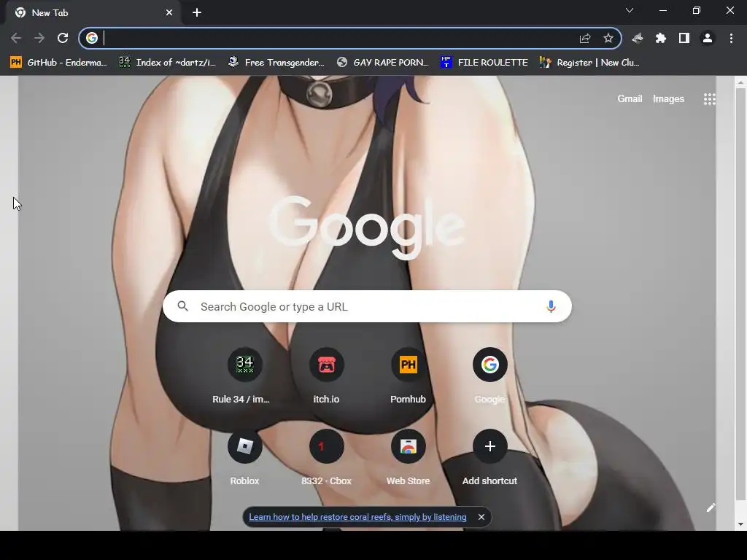The width and height of the screenshot is (747, 560).
Task: Click the page scrollbar up arrow
Action: 740,82
